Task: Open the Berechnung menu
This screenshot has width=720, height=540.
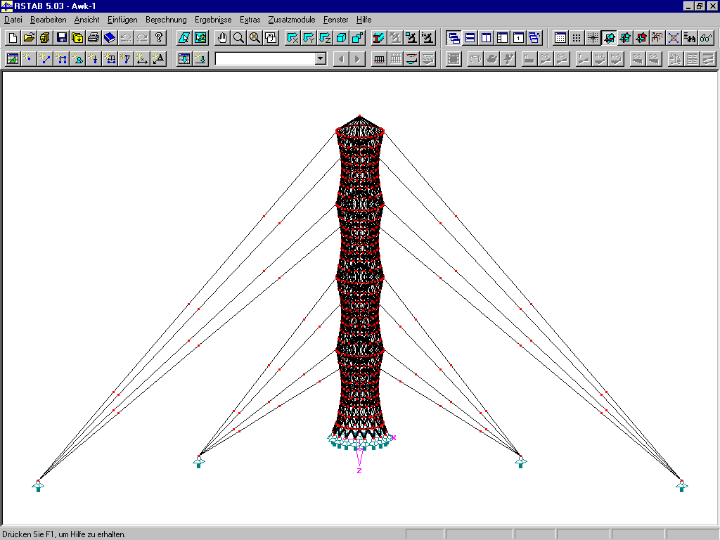Action: tap(166, 20)
